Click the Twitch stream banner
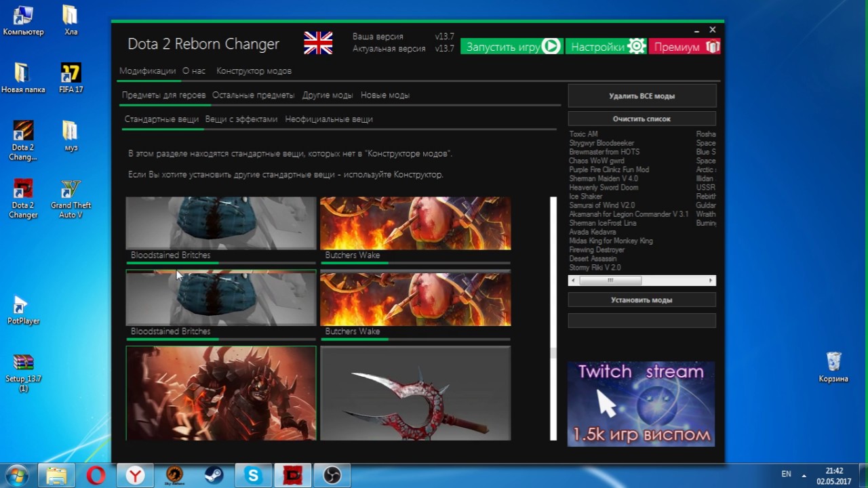Viewport: 868px width, 488px height. (641, 404)
